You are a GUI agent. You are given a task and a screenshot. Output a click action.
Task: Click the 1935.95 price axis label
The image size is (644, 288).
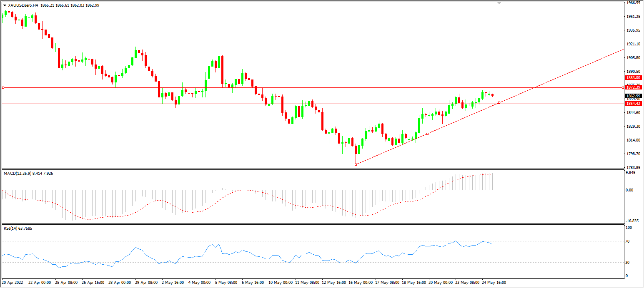tap(633, 30)
